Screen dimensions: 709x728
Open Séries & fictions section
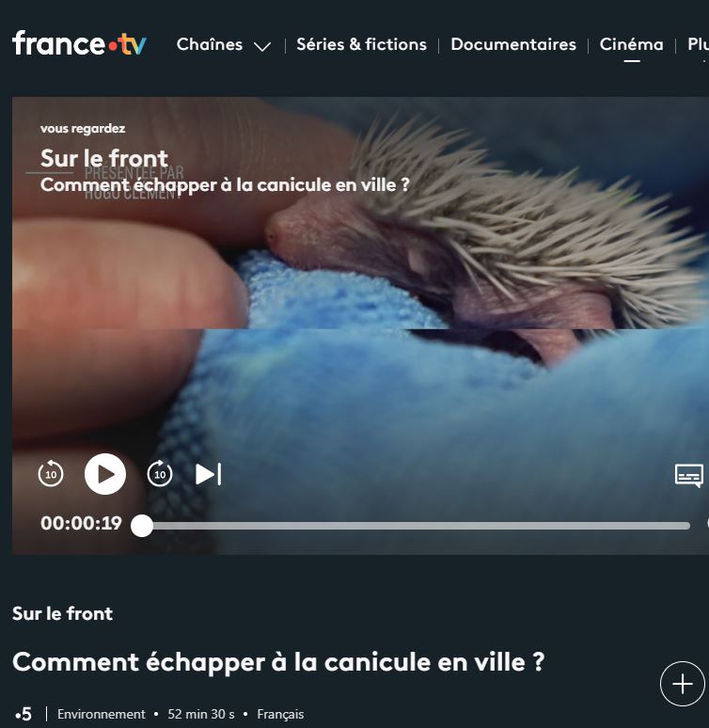point(362,44)
